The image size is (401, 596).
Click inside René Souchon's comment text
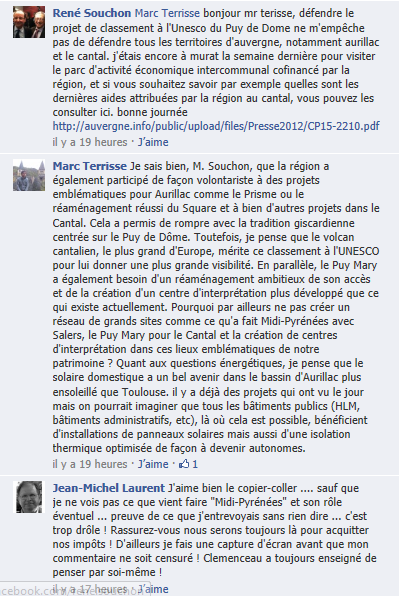pyautogui.click(x=216, y=63)
